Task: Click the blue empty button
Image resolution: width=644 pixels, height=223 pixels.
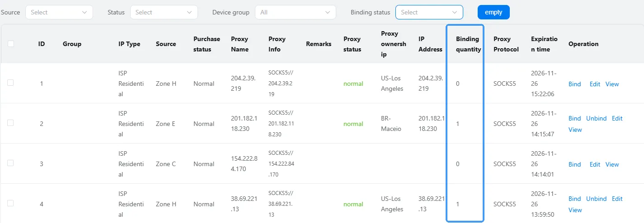Action: pos(494,12)
